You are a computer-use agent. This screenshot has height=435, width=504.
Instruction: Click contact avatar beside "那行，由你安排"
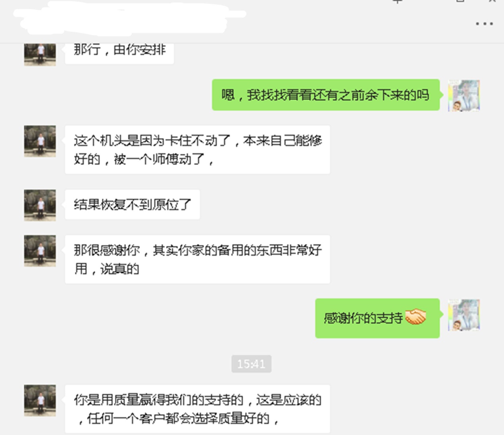click(x=40, y=54)
